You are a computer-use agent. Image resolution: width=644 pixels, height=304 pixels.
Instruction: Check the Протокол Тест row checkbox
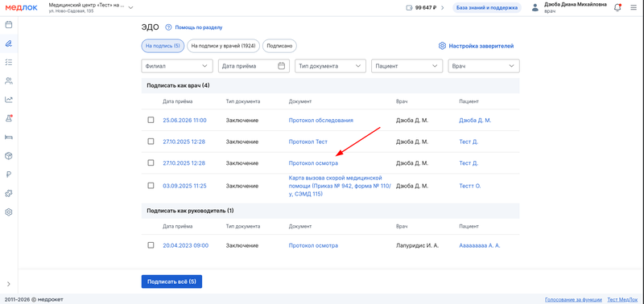pyautogui.click(x=151, y=142)
